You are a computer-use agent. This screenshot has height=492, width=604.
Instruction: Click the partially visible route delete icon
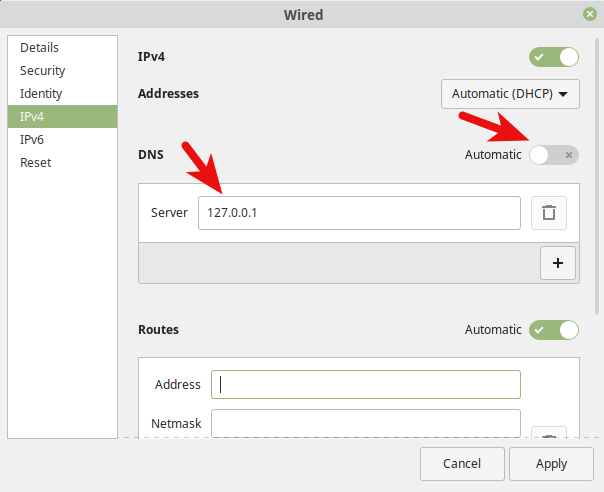[548, 435]
